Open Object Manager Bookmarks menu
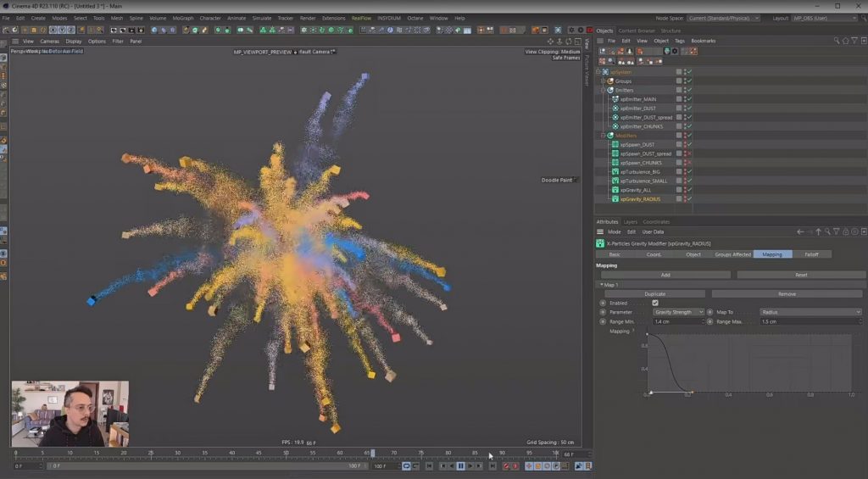The image size is (868, 479). pyautogui.click(x=703, y=41)
